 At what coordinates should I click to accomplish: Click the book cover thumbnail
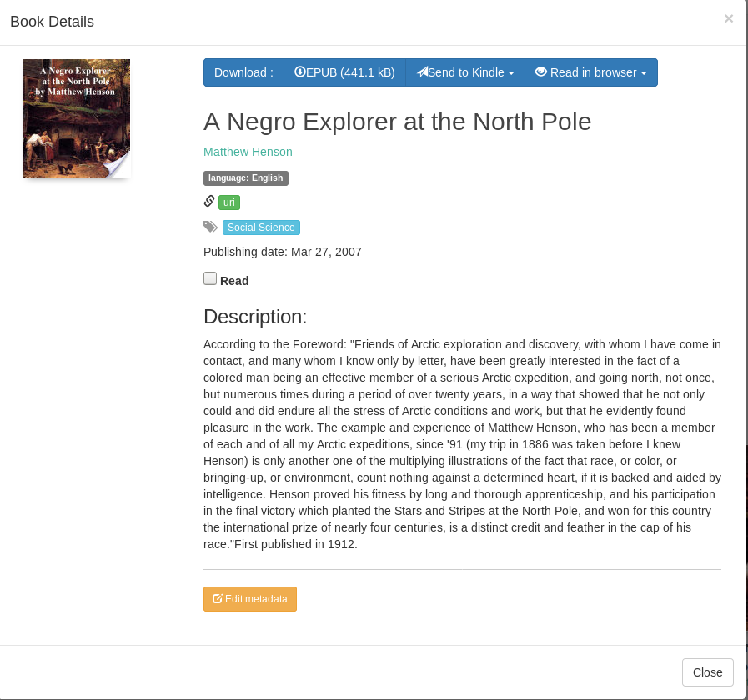click(x=77, y=118)
